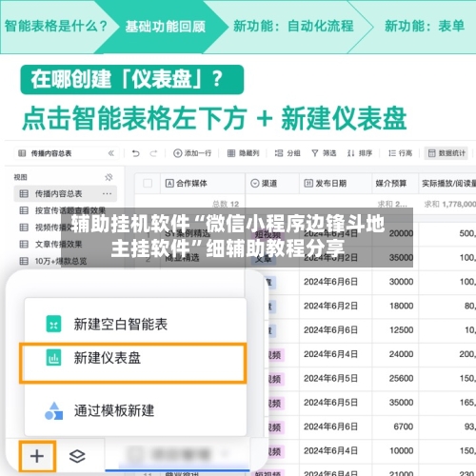Click the 媒介预算 column header
476x476 pixels.
(395, 184)
